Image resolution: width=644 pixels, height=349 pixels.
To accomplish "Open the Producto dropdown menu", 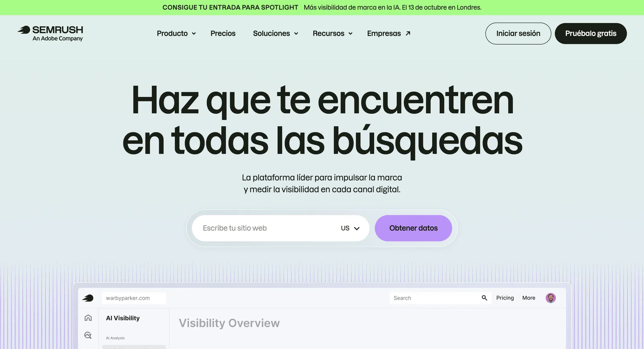I will (x=176, y=33).
